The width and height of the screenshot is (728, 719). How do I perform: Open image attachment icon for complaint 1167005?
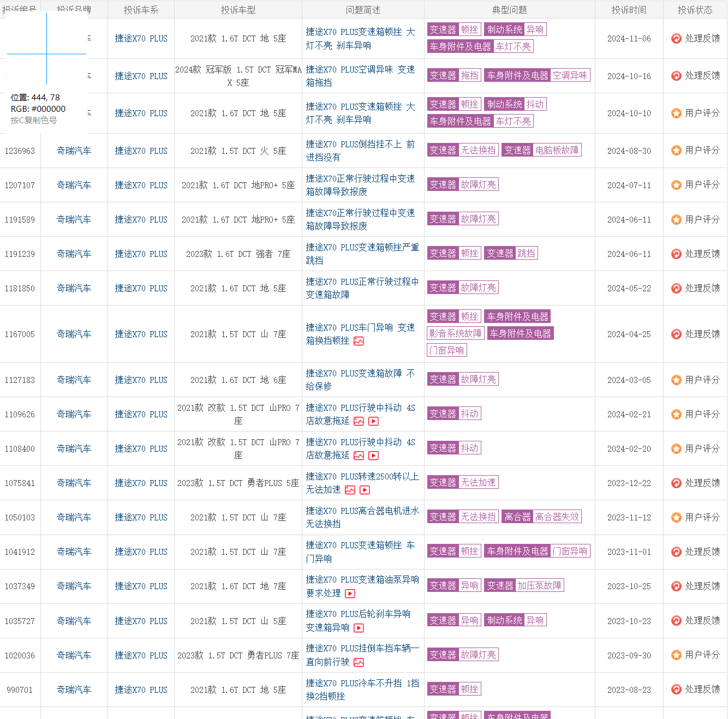[359, 341]
